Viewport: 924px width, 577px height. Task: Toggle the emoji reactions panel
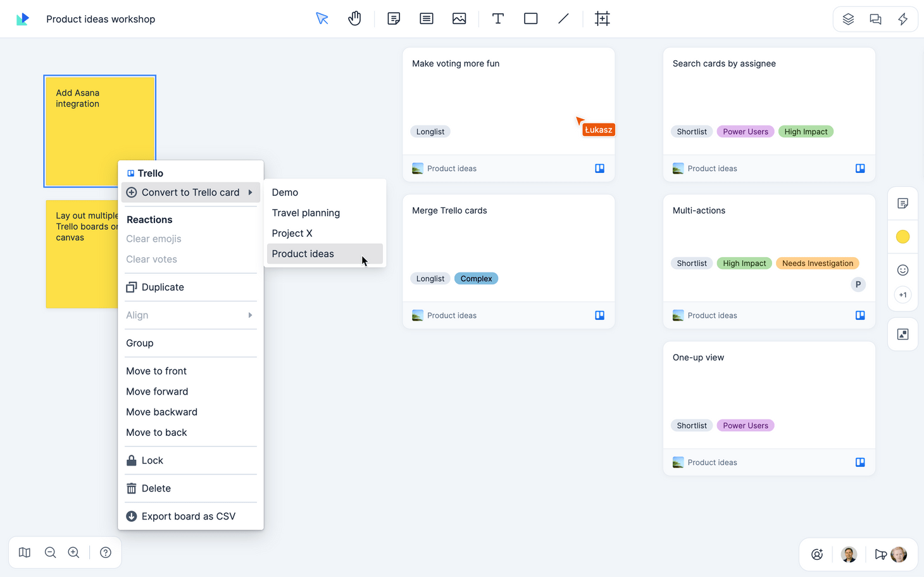point(902,269)
